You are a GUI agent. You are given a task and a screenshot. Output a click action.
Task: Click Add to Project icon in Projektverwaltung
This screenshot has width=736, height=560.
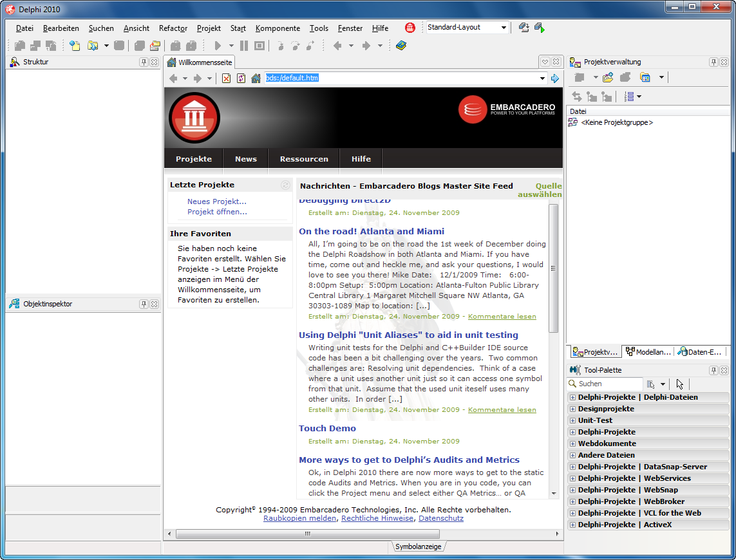tap(608, 77)
